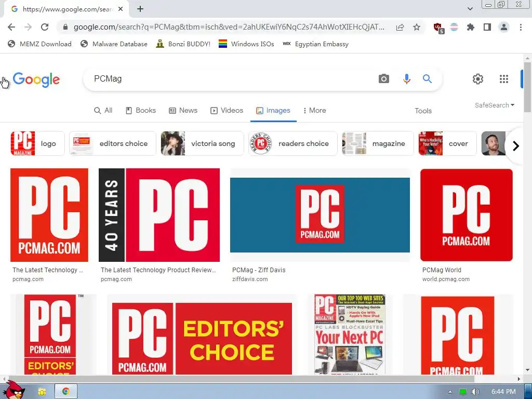Open the Your Next PC magazine cover
Viewport: 532px width, 399px height.
[350, 335]
